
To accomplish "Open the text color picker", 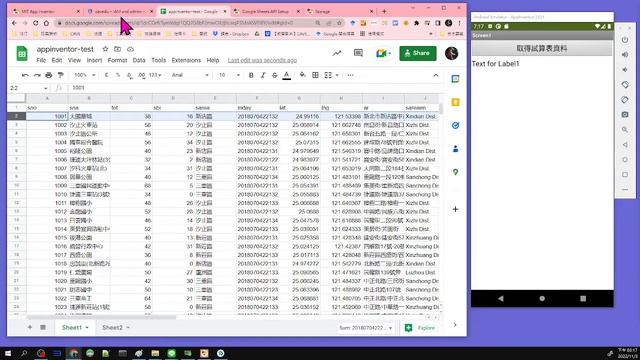I will (x=287, y=75).
